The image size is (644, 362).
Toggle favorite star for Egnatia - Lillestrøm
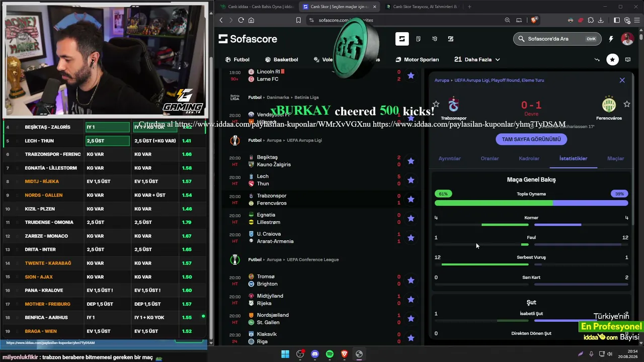(411, 218)
